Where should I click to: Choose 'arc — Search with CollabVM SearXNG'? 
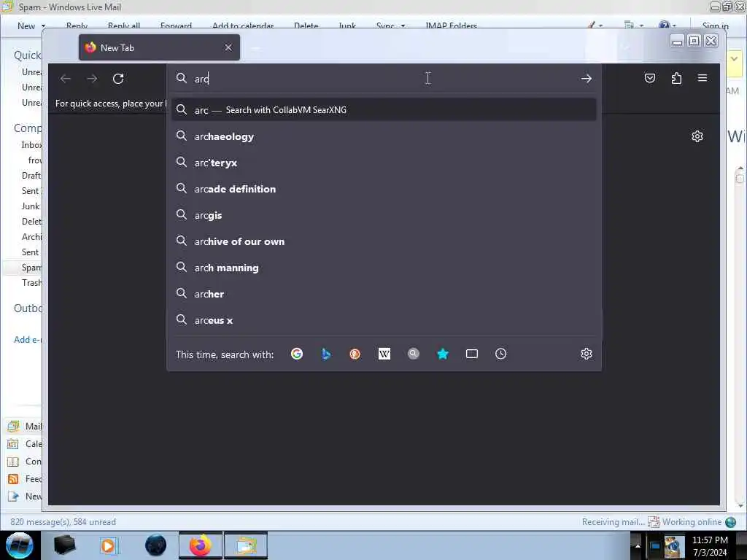[384, 110]
